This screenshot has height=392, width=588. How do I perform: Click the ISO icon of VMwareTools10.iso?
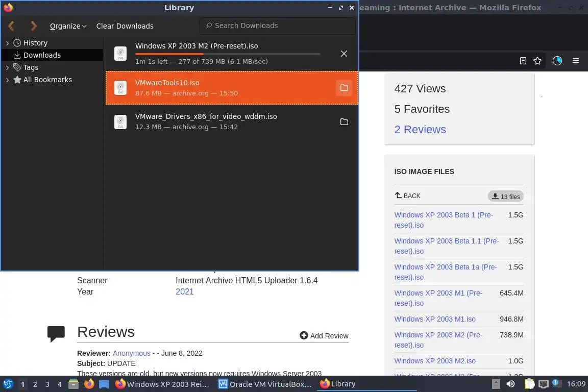pyautogui.click(x=120, y=88)
